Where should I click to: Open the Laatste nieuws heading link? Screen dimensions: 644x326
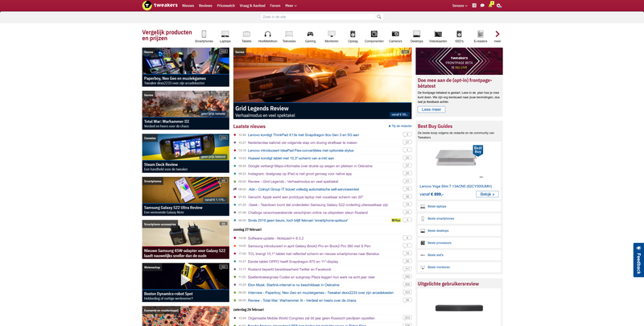[250, 126]
